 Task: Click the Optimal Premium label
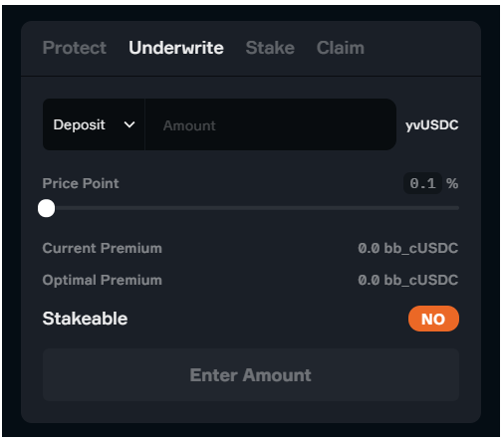103,280
